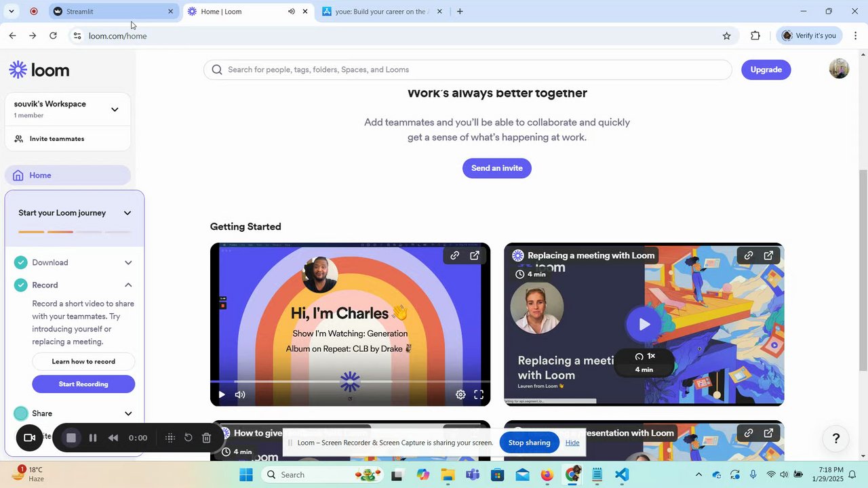The image size is (868, 488).
Task: Reload the Loom page
Action: 53,36
